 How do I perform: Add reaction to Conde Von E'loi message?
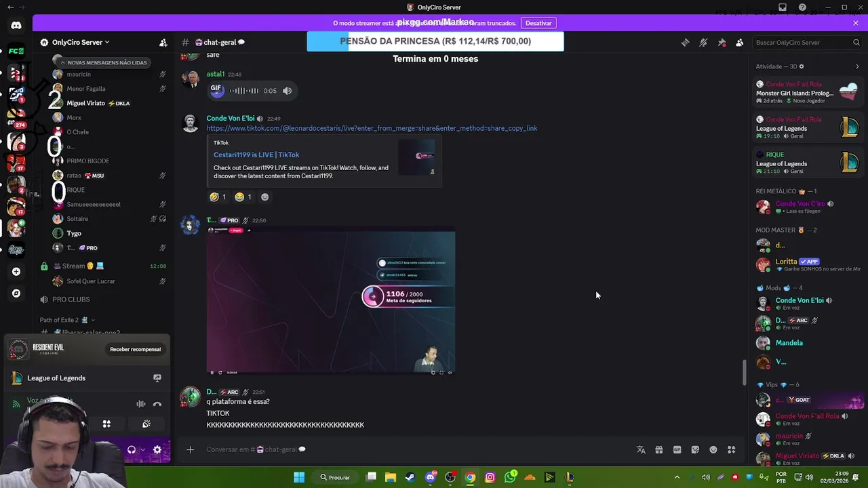click(264, 197)
